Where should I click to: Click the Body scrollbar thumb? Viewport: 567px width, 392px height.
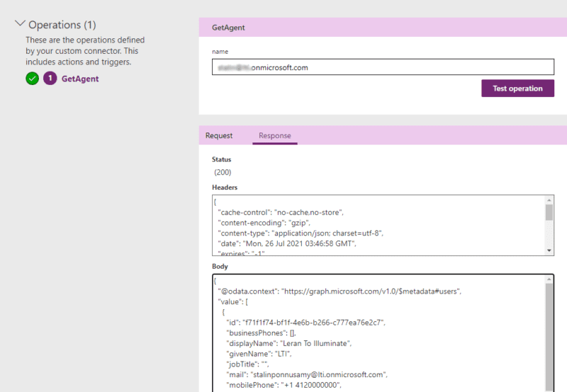[x=549, y=340]
